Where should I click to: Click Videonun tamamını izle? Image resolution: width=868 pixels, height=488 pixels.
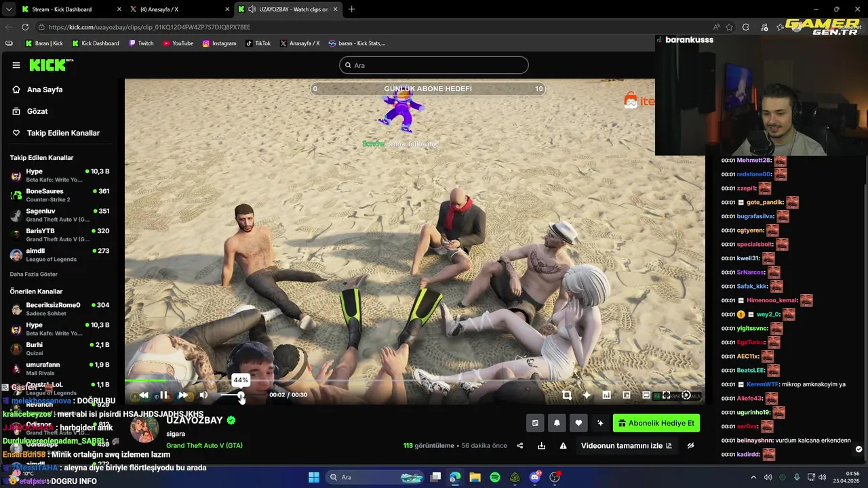coord(626,445)
